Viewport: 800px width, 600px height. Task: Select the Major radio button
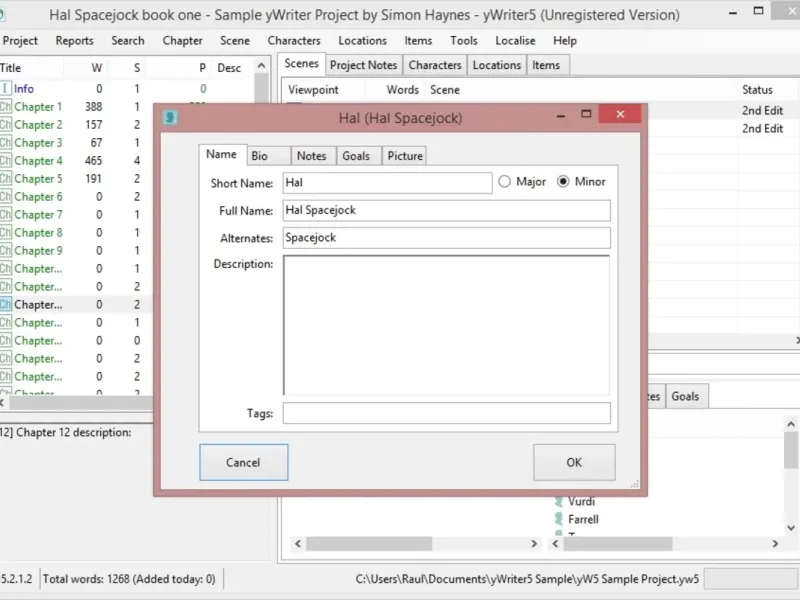(x=504, y=182)
